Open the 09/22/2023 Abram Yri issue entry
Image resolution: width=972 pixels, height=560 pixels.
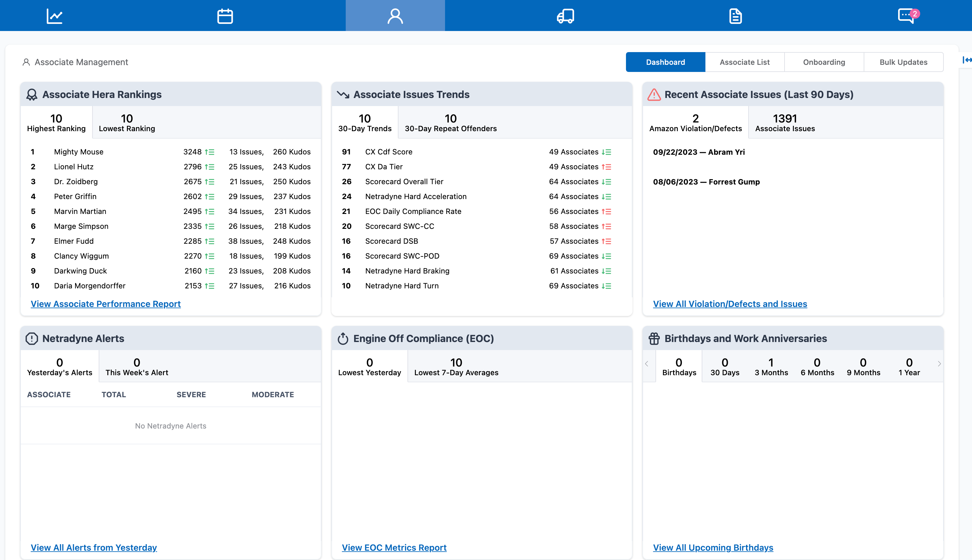click(x=699, y=152)
